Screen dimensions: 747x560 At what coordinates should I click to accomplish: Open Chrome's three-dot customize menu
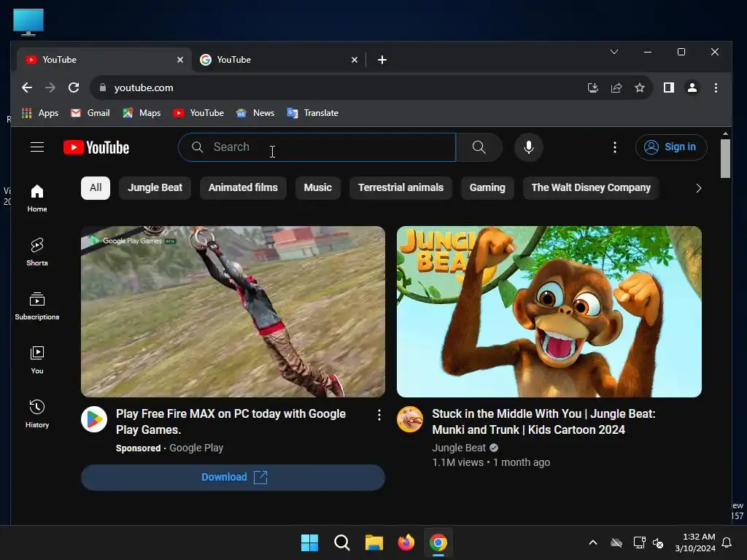tap(716, 87)
